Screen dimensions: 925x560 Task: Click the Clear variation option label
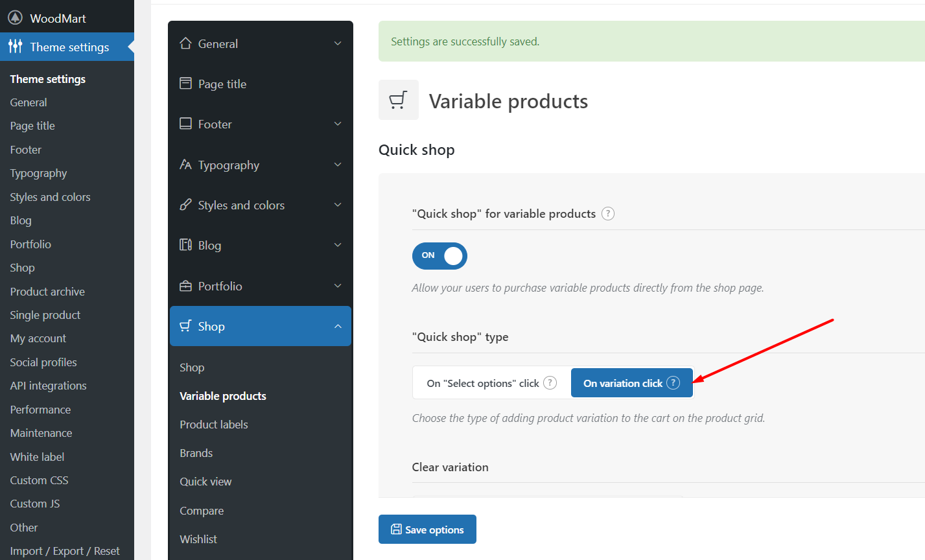coord(450,467)
